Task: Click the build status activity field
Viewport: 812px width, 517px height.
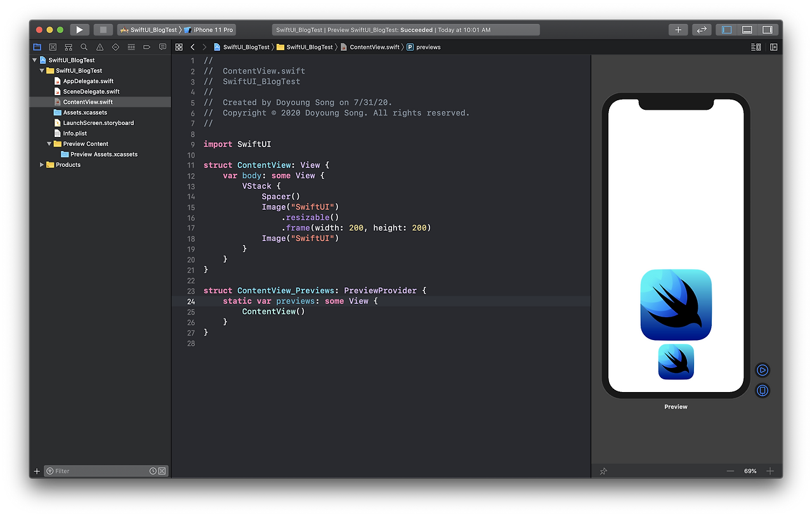Action: [406, 30]
